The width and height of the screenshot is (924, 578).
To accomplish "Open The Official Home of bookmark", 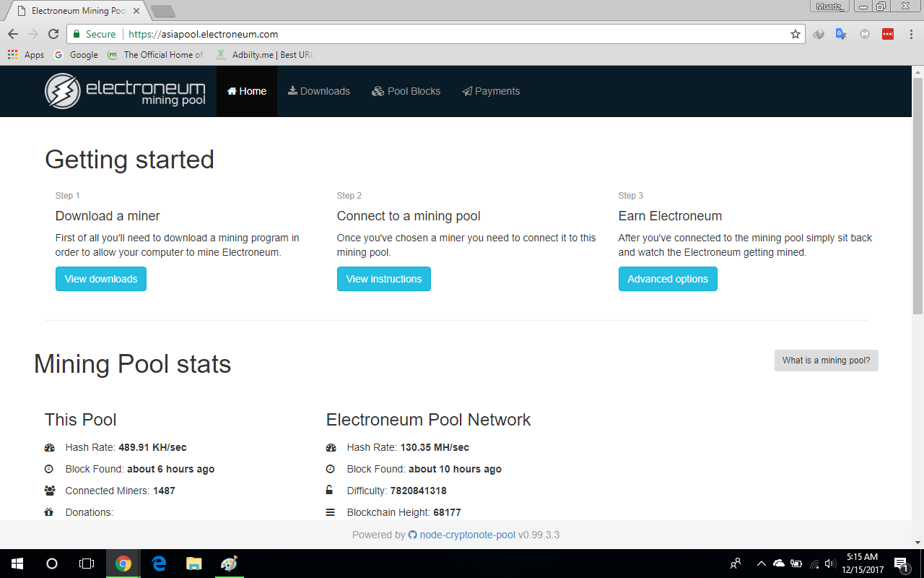I will point(155,54).
